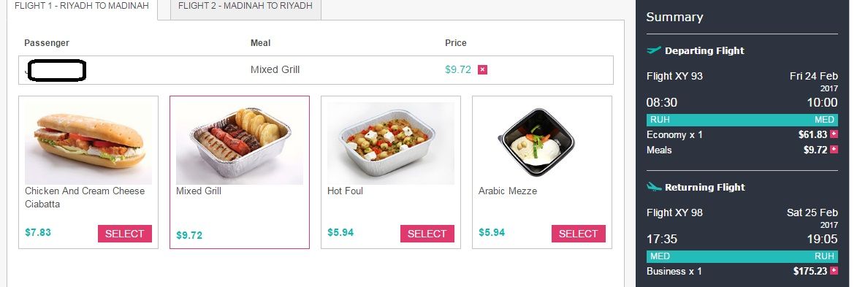Select the Arabic Mezze meal

(579, 234)
